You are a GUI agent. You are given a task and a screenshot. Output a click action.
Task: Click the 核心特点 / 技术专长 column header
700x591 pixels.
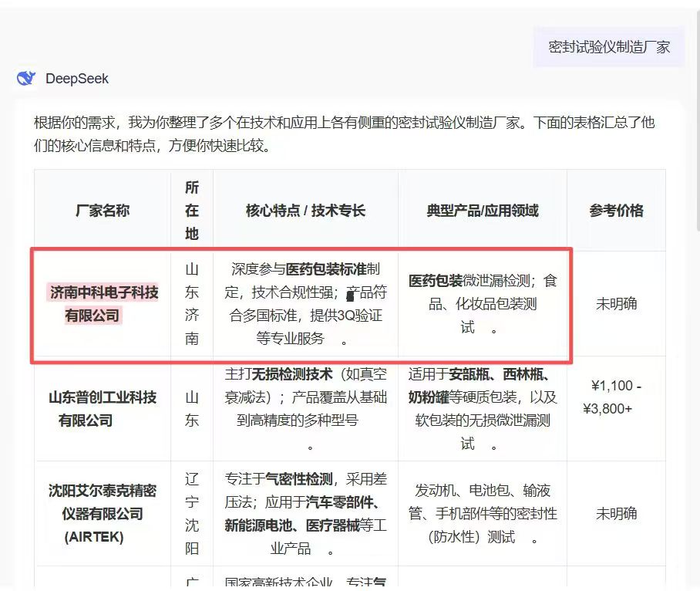305,210
